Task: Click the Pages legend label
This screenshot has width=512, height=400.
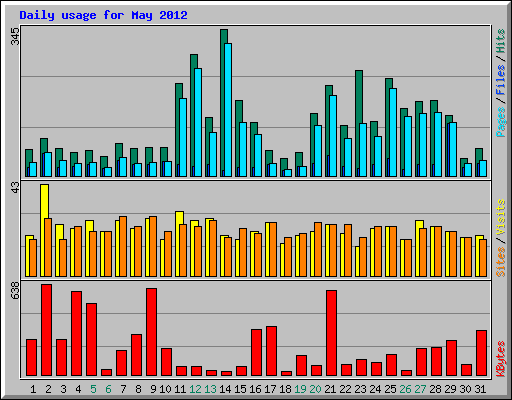Action: [x=501, y=122]
